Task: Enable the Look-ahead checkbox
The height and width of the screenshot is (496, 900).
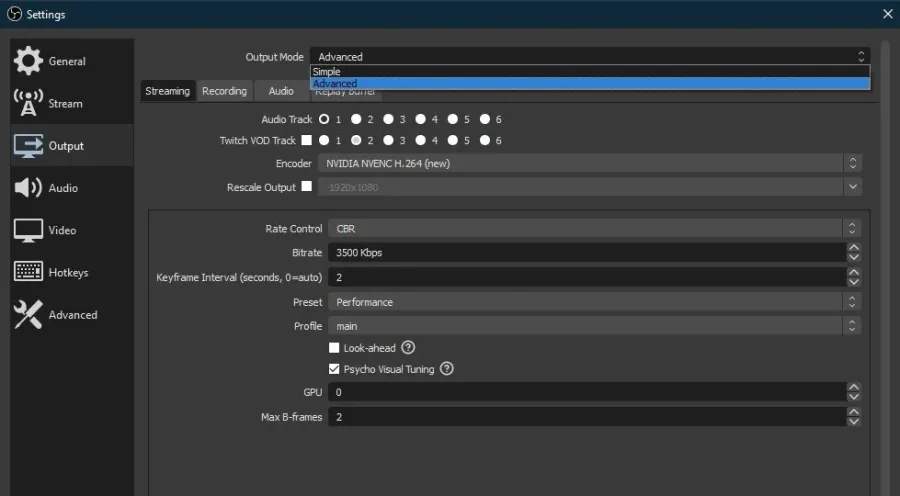Action: tap(334, 348)
